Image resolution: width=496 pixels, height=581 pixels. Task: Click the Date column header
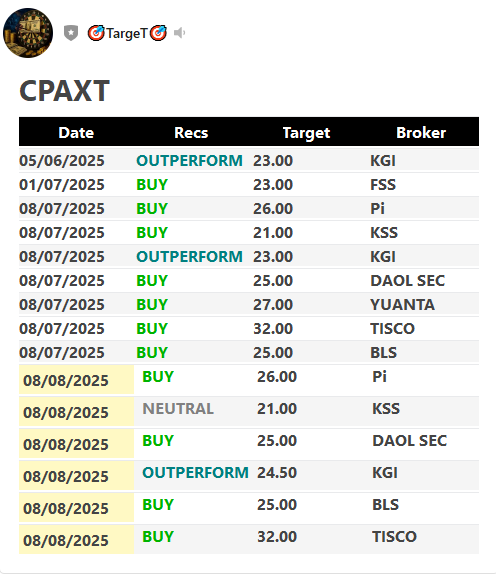(x=76, y=133)
